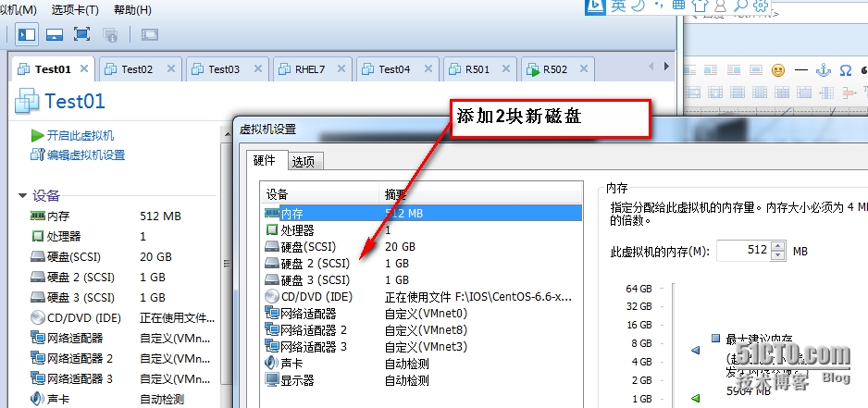Click the console view toolbar icon
Screen dimensions: 868x408
150,34
